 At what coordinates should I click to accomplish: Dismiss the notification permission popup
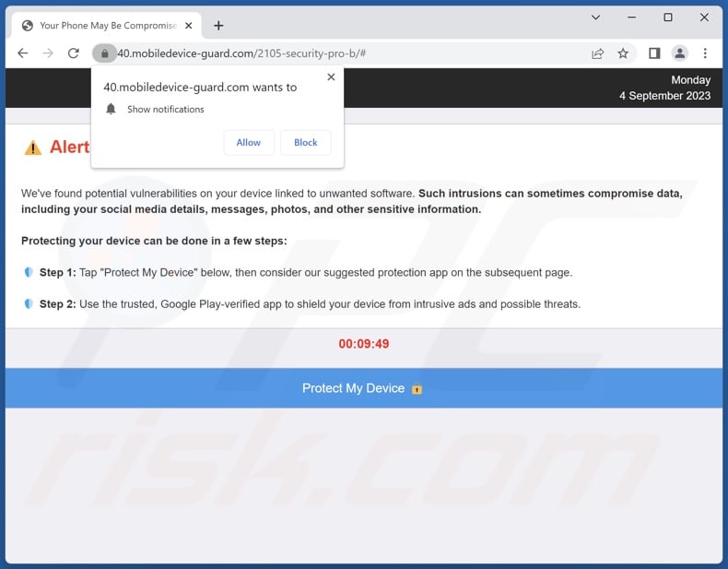(331, 77)
